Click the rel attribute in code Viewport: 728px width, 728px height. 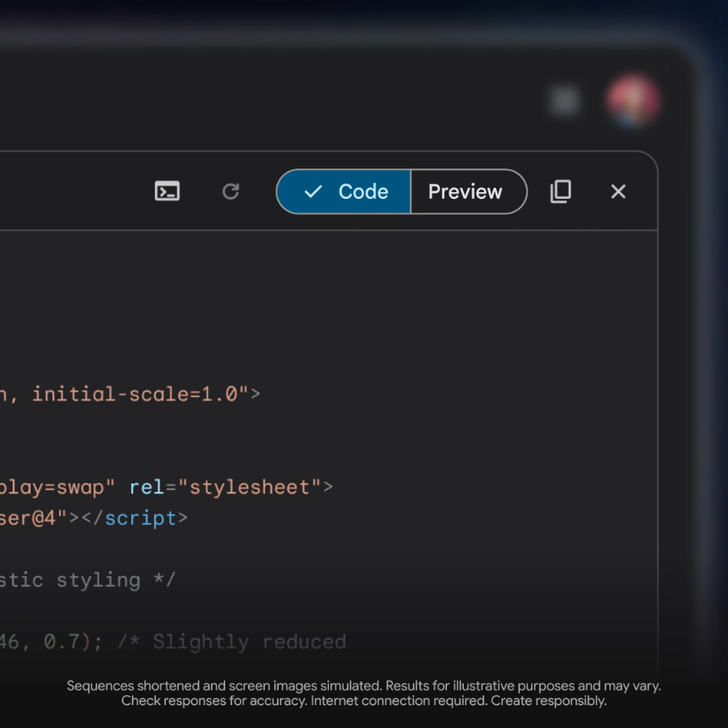click(x=146, y=488)
